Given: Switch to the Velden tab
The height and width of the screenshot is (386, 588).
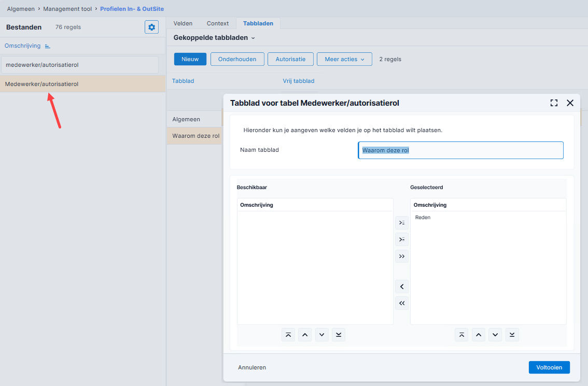Looking at the screenshot, I should pos(183,23).
